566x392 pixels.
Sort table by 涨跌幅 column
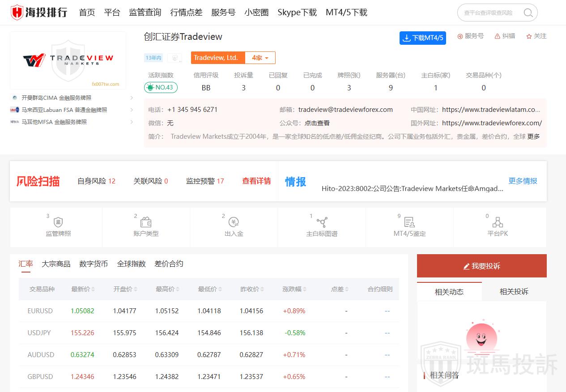294,290
